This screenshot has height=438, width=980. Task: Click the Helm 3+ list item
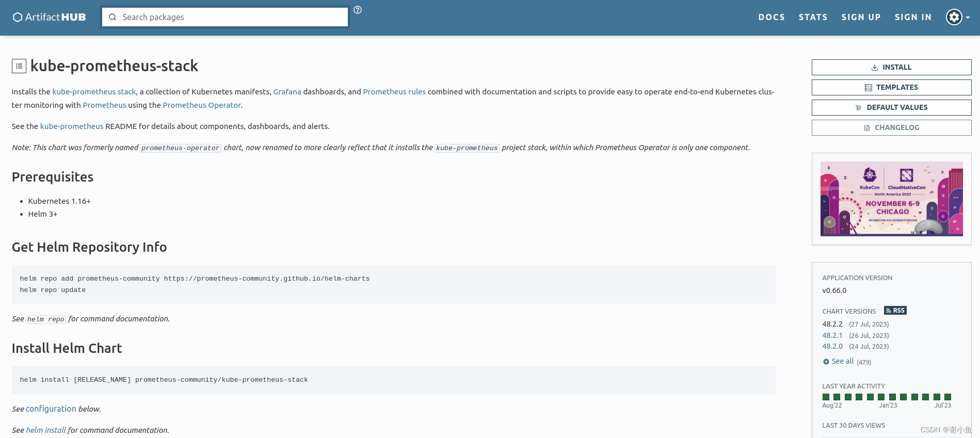[x=43, y=214]
